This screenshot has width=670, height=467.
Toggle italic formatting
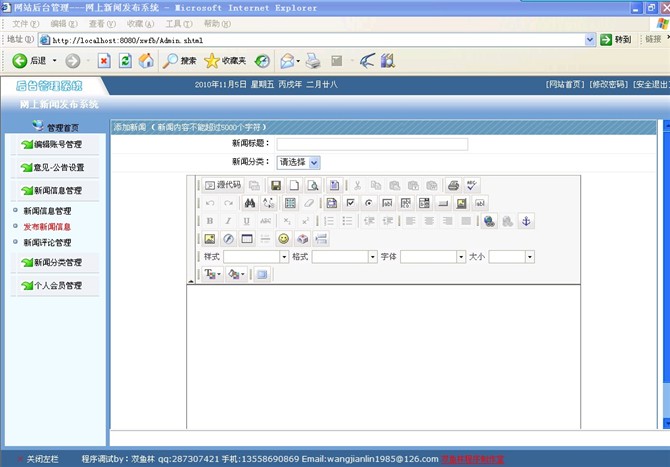(x=228, y=221)
